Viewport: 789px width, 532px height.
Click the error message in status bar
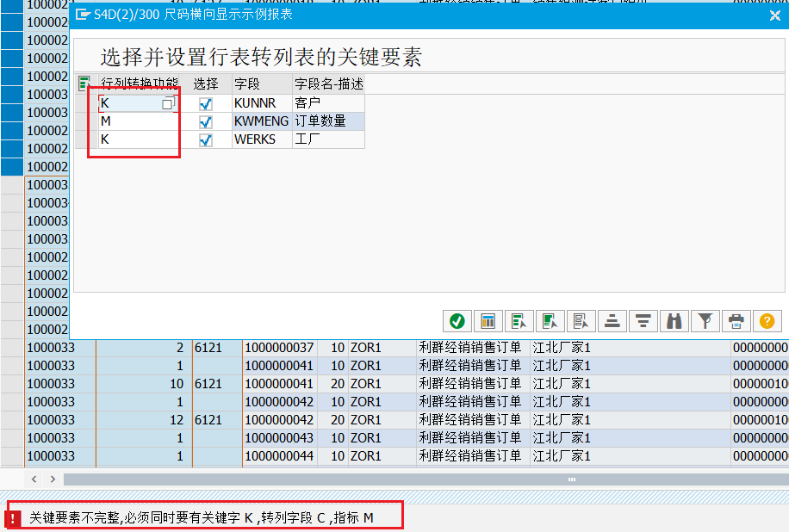click(202, 518)
